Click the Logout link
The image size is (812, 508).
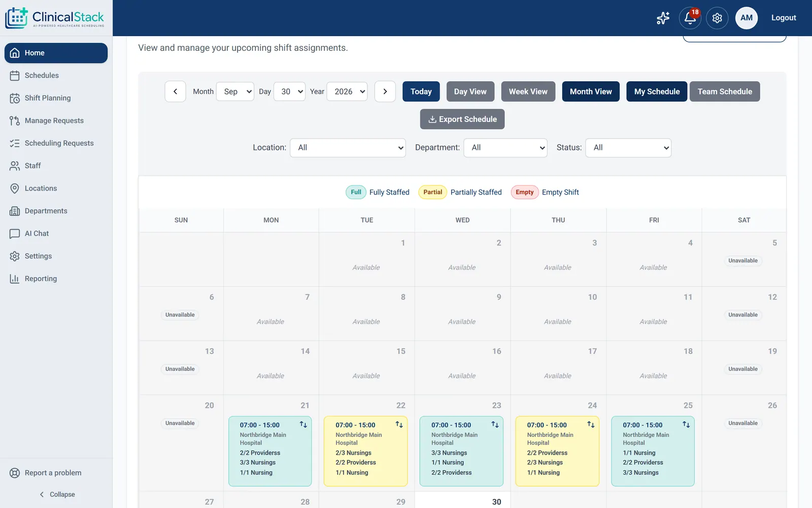784,18
